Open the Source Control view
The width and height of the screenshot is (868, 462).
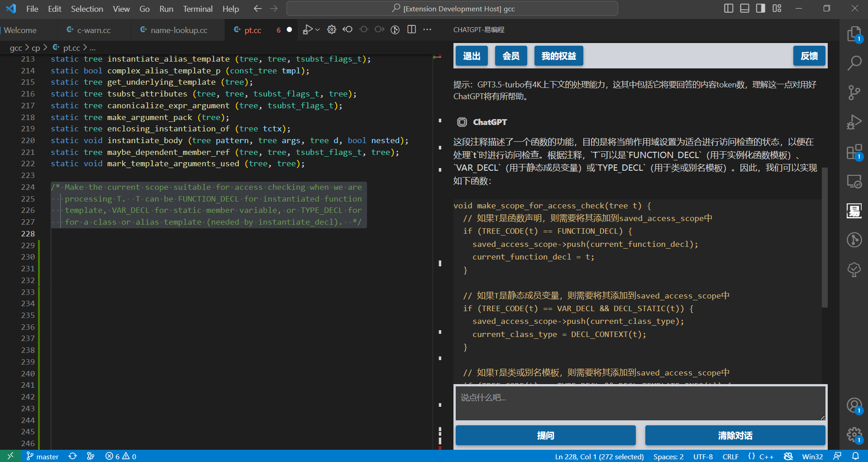(x=854, y=92)
